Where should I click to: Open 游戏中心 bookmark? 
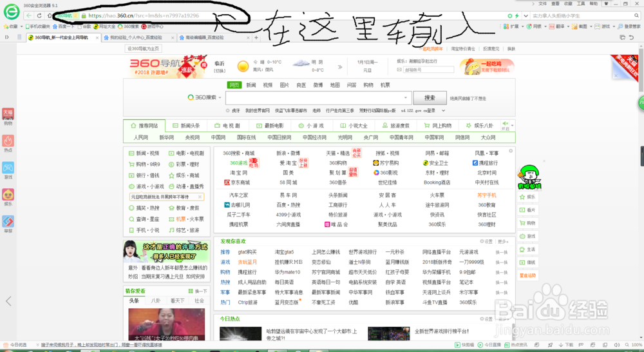tap(153, 26)
